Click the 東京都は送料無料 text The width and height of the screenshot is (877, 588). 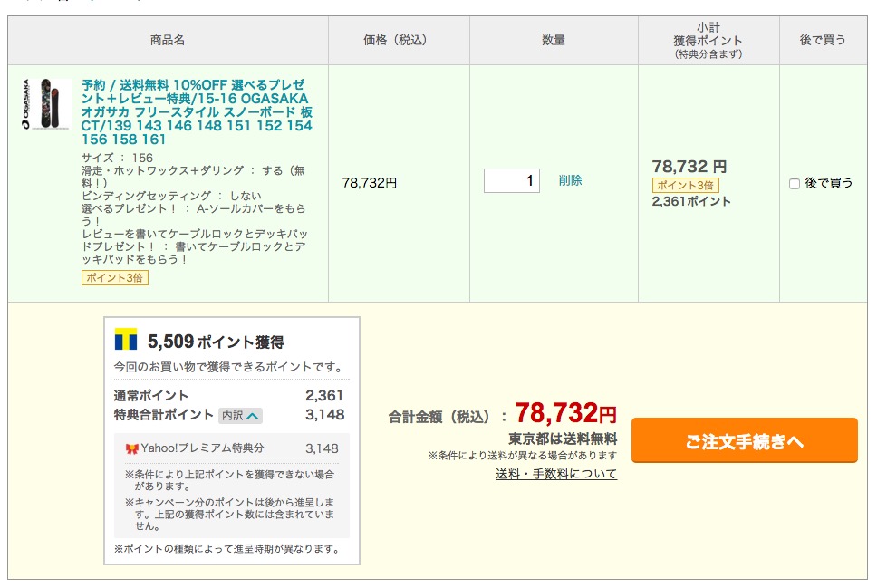click(563, 439)
